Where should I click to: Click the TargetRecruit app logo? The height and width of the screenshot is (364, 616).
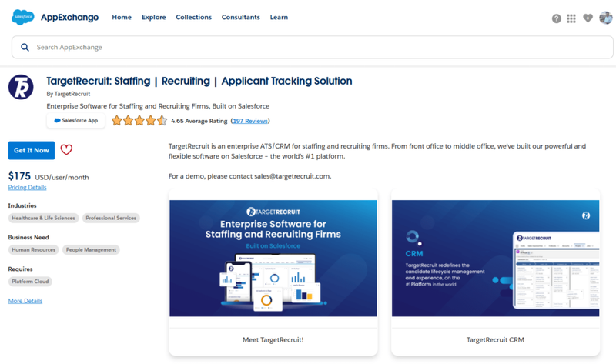(21, 87)
